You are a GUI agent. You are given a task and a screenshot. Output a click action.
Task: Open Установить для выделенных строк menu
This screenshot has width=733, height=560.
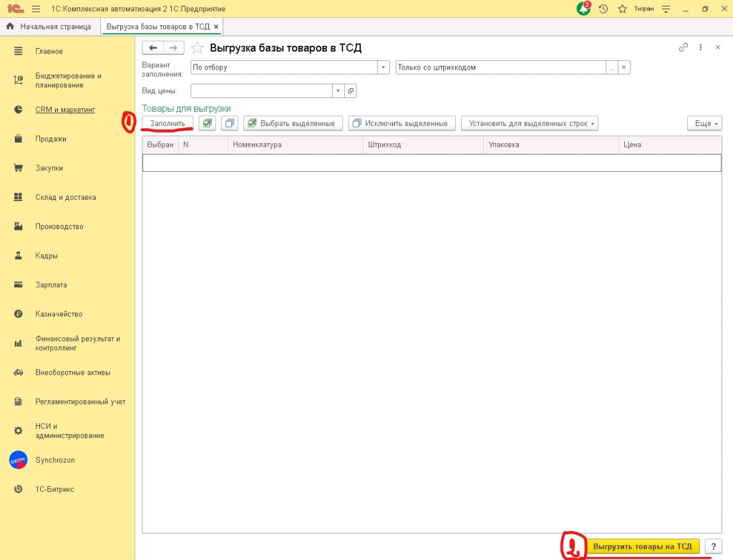pyautogui.click(x=529, y=123)
